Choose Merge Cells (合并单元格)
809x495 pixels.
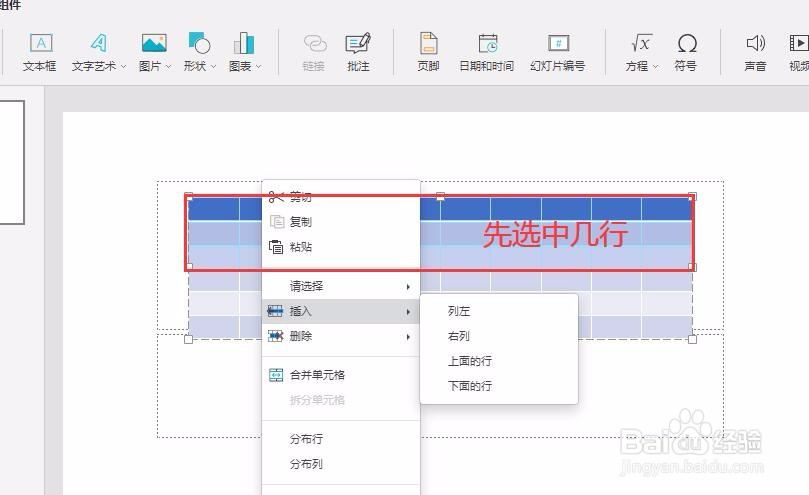coord(341,375)
